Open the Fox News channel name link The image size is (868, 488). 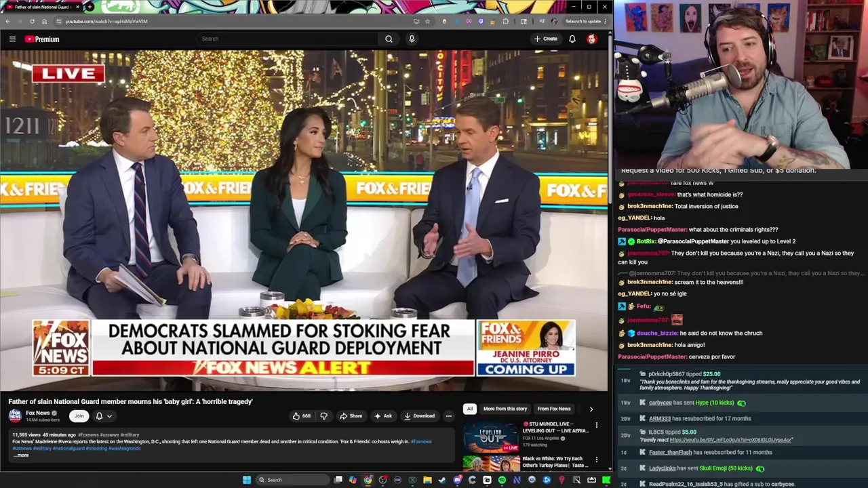[x=38, y=413]
